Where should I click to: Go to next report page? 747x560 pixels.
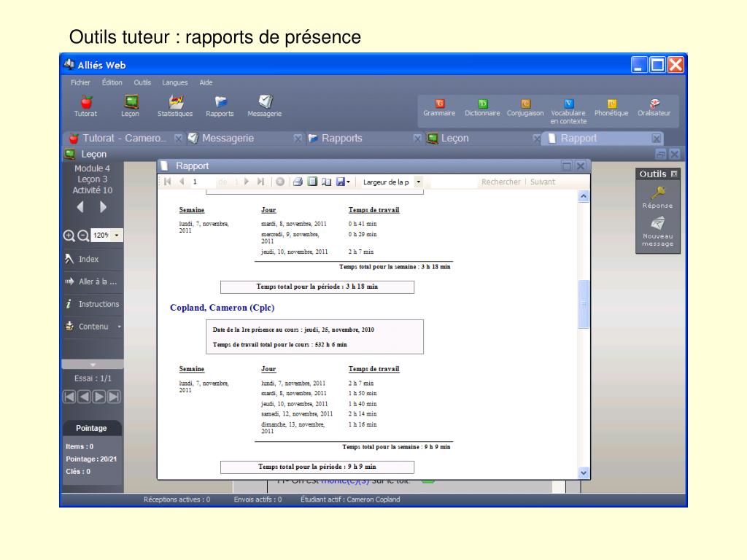coord(247,182)
